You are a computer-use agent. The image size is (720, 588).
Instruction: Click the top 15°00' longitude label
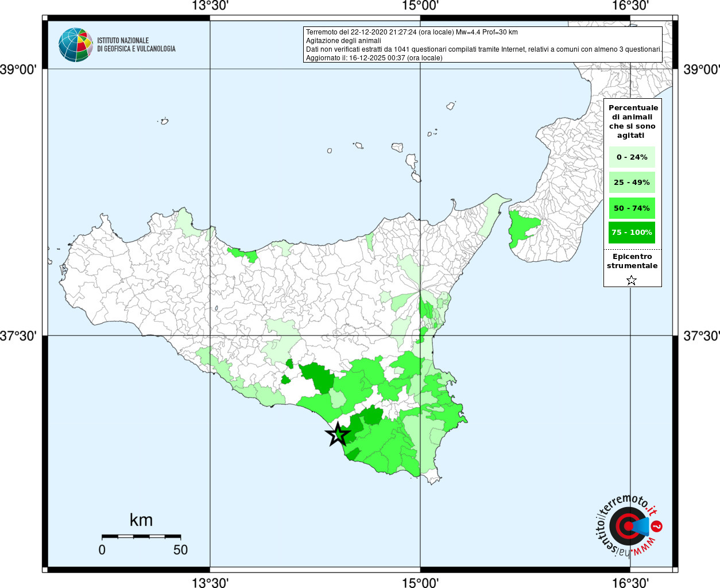[x=420, y=6]
